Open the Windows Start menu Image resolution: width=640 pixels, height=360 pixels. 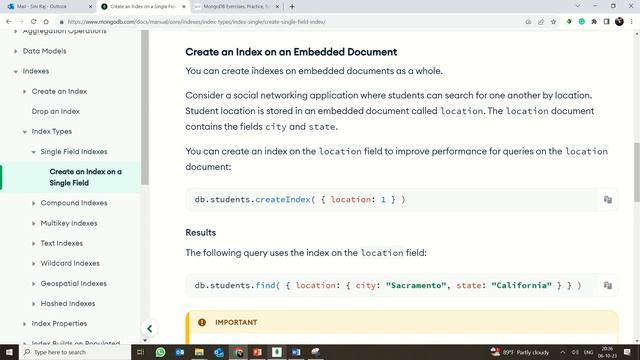coord(9,352)
